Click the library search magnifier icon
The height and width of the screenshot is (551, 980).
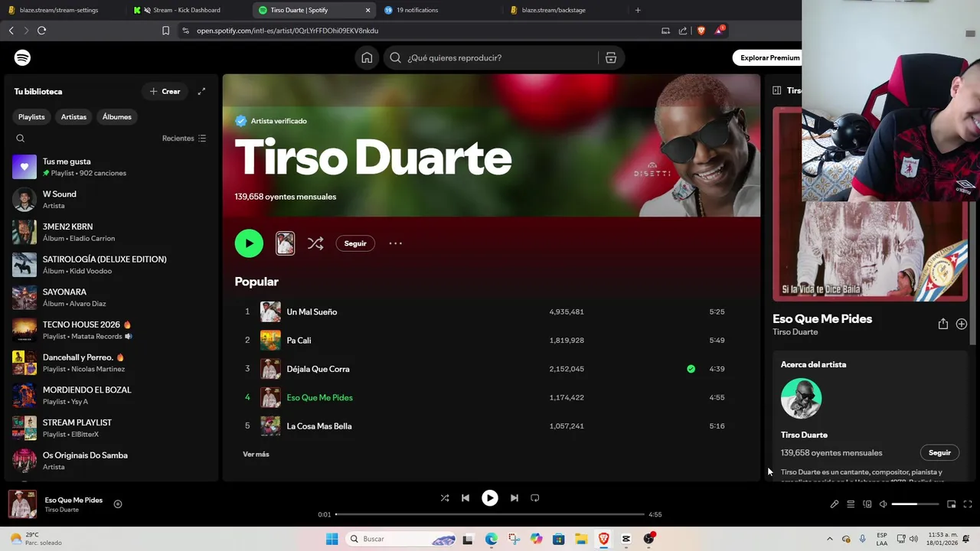[x=21, y=139]
